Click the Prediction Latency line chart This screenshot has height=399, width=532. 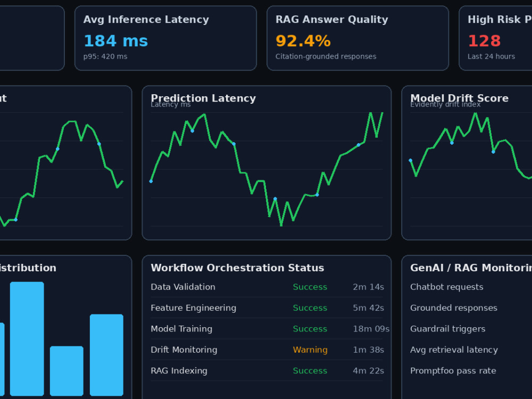[x=267, y=169]
